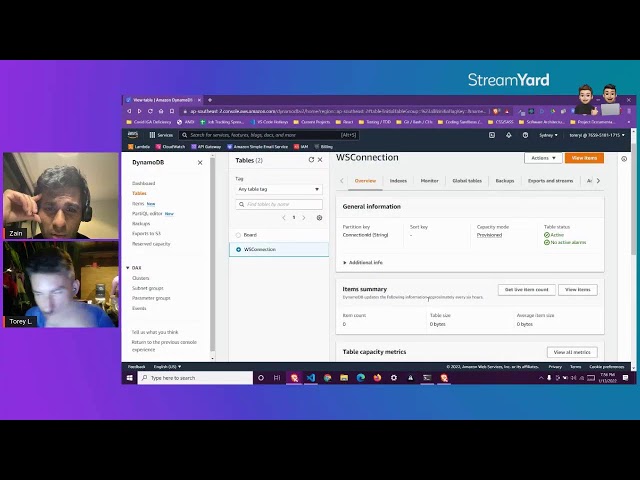Open IAM shortcut in favorites bar
Viewport: 640px width, 480px height.
[x=301, y=147]
